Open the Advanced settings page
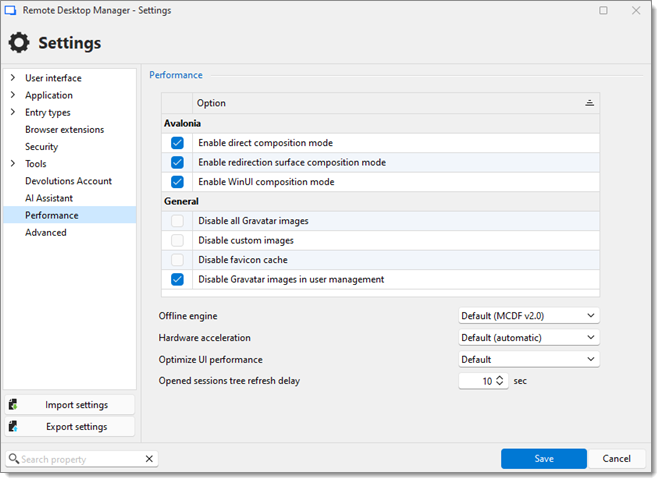Screen dimensions: 662x483 46,233
